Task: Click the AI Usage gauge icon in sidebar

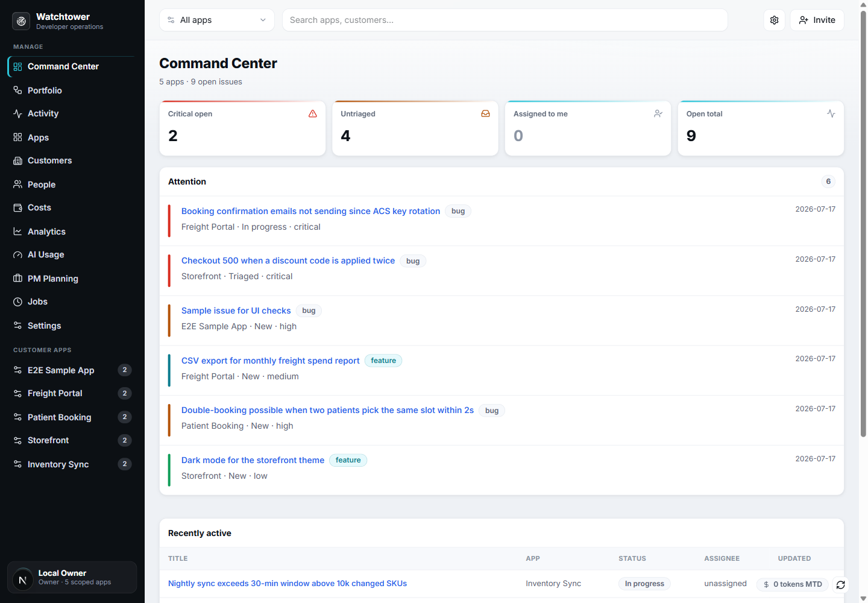Action: click(x=17, y=254)
